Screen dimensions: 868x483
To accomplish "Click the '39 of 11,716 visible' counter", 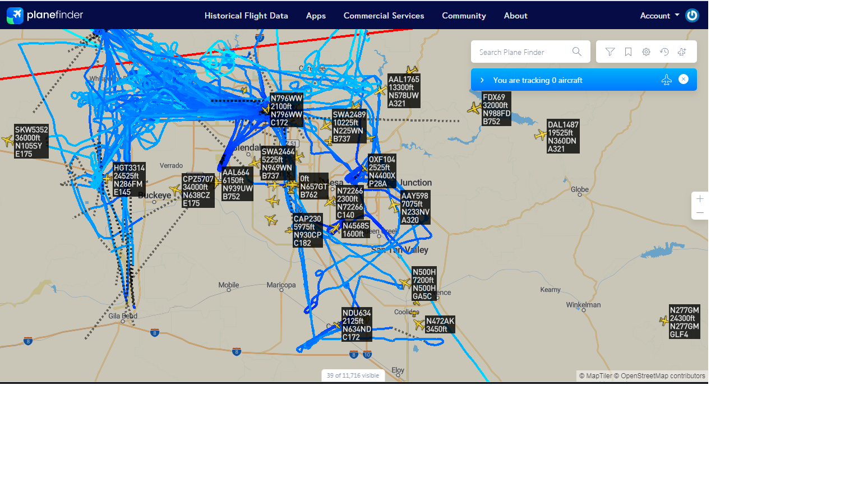I will (x=353, y=375).
